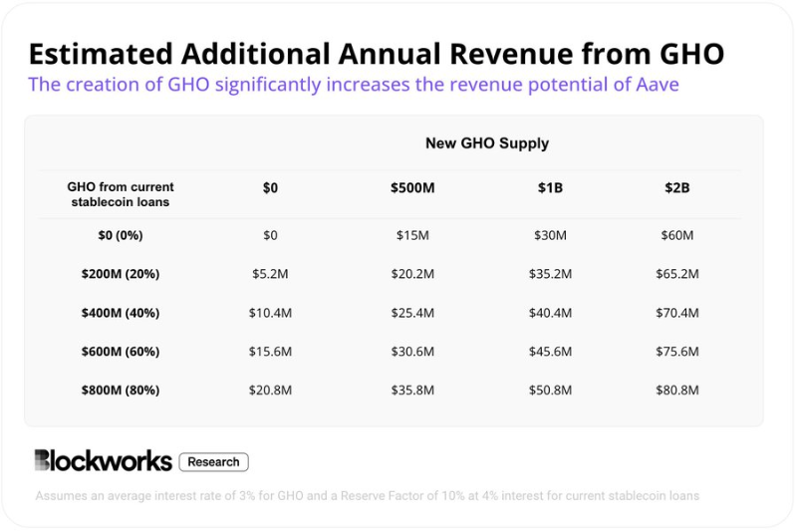Select the $500M column header
The width and height of the screenshot is (797, 532).
point(411,186)
